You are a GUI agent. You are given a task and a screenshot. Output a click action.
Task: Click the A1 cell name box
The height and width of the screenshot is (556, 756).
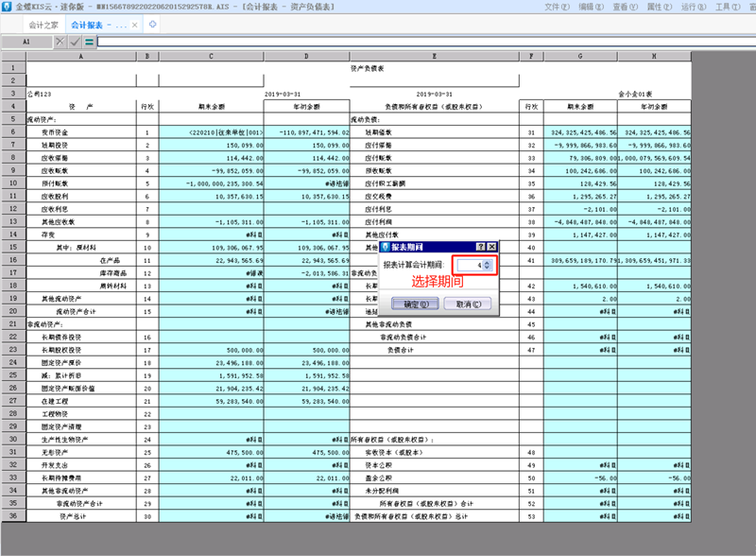[26, 43]
